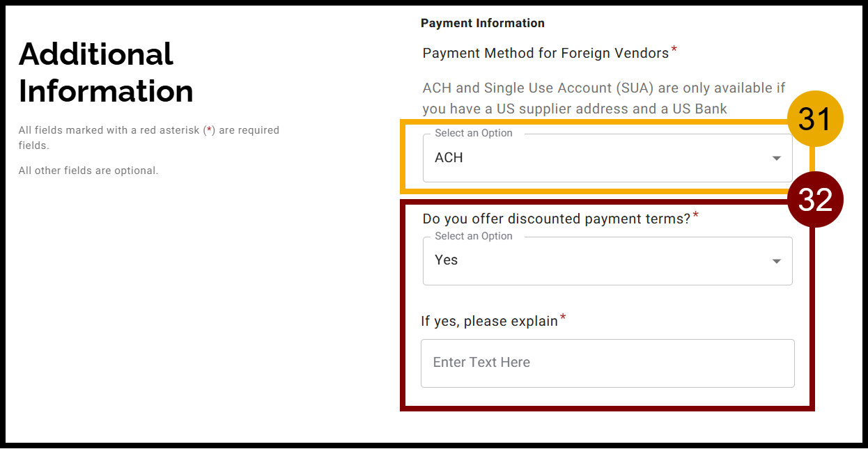
Task: Click Select an Option label above Yes
Action: pyautogui.click(x=473, y=236)
